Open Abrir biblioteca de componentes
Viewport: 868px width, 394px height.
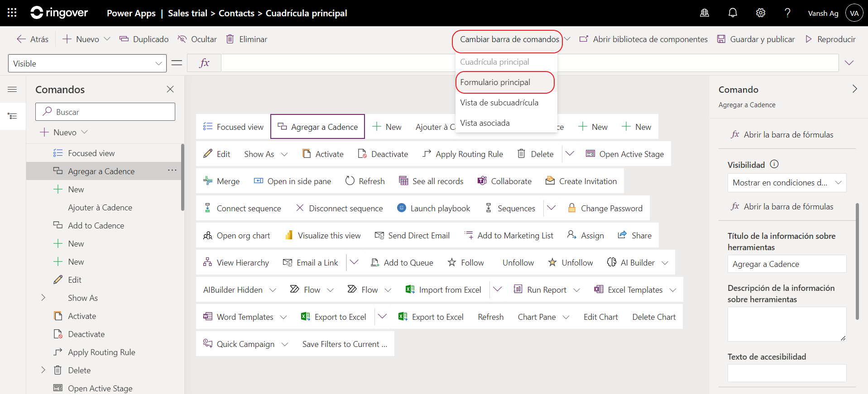(x=643, y=39)
